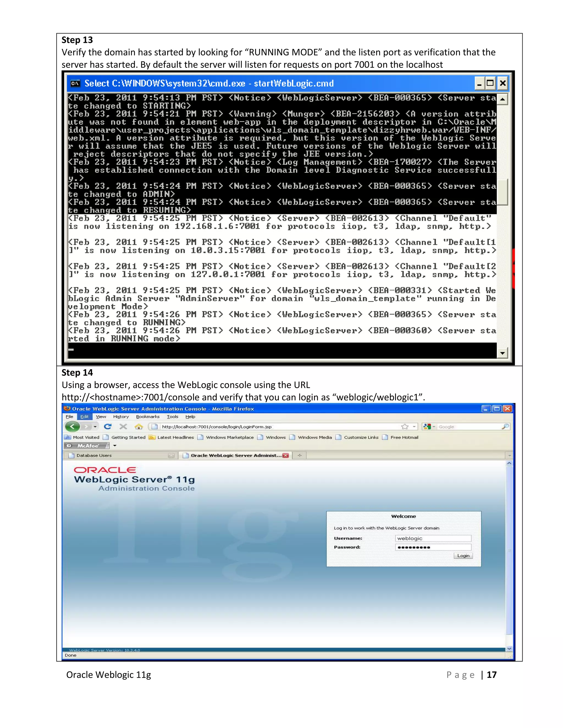The image size is (563, 728).
Task: Click the Firefox Forward arrow button
Action: coord(86,427)
